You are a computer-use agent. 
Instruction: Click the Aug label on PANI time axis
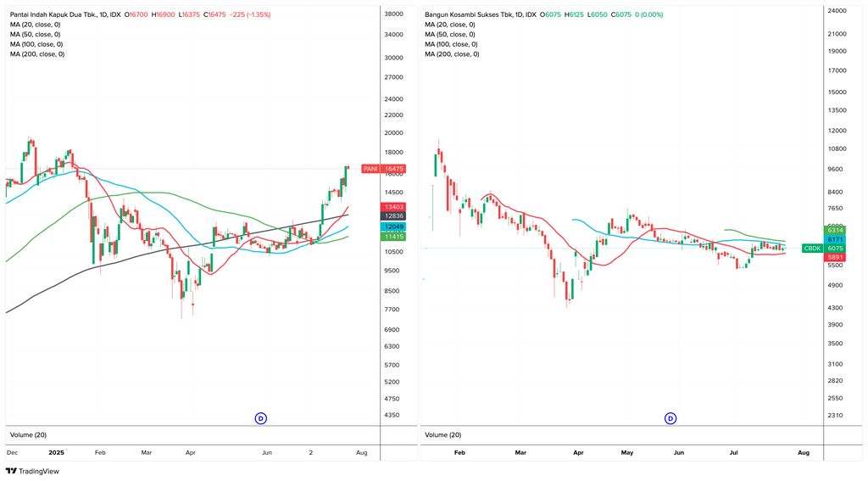pos(361,453)
